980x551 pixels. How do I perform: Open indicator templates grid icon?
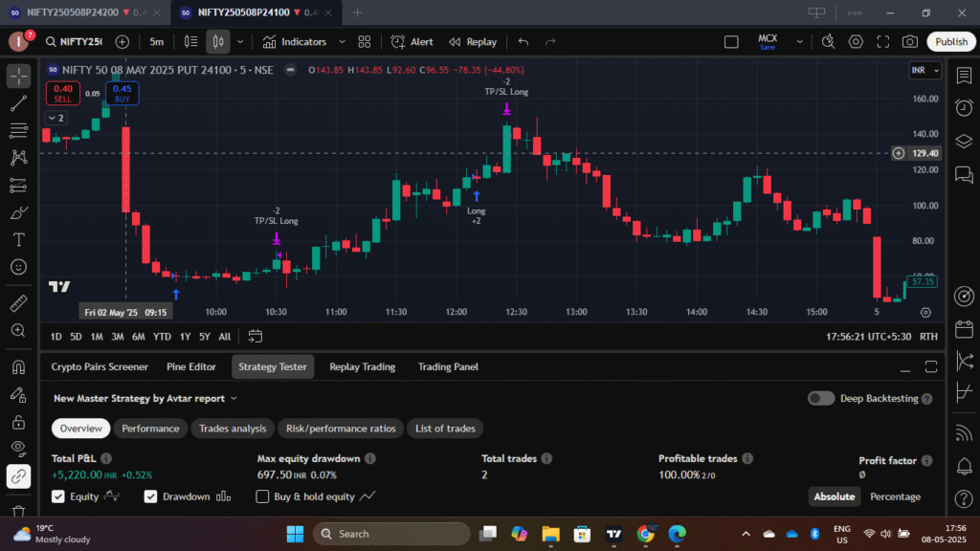[x=365, y=42]
